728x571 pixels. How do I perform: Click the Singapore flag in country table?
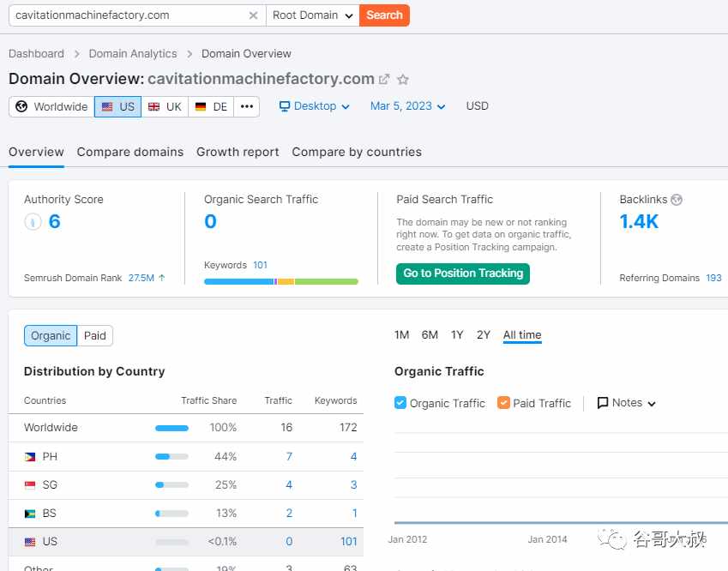[x=30, y=485]
